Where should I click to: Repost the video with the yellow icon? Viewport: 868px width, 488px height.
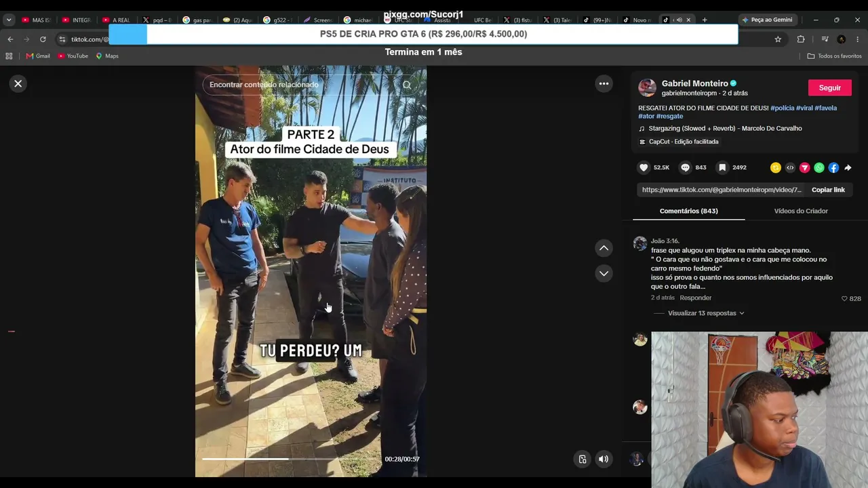776,167
